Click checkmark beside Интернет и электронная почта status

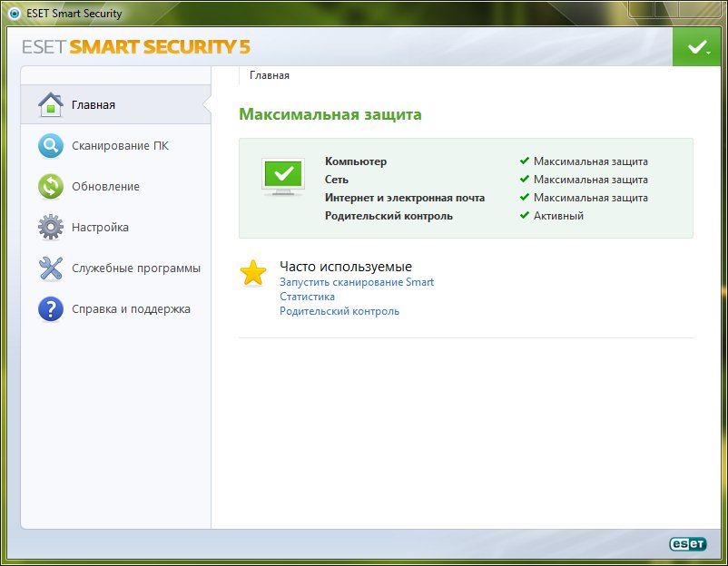pyautogui.click(x=524, y=197)
